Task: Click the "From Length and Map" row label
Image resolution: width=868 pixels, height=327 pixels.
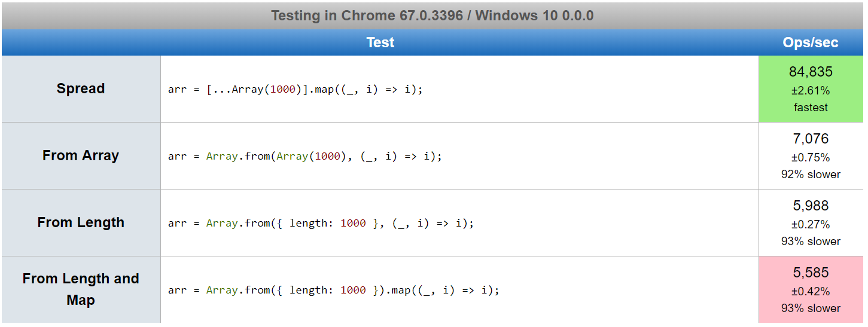Action: 81,289
